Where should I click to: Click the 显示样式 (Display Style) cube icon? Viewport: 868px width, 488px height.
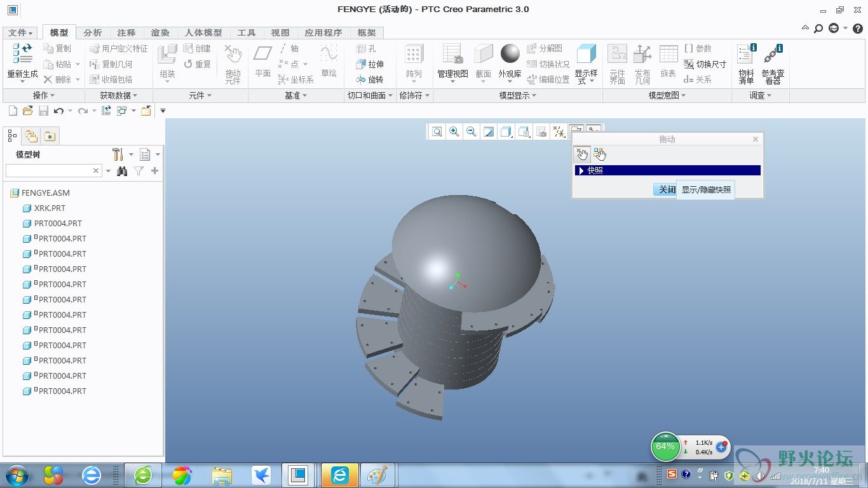pyautogui.click(x=586, y=54)
